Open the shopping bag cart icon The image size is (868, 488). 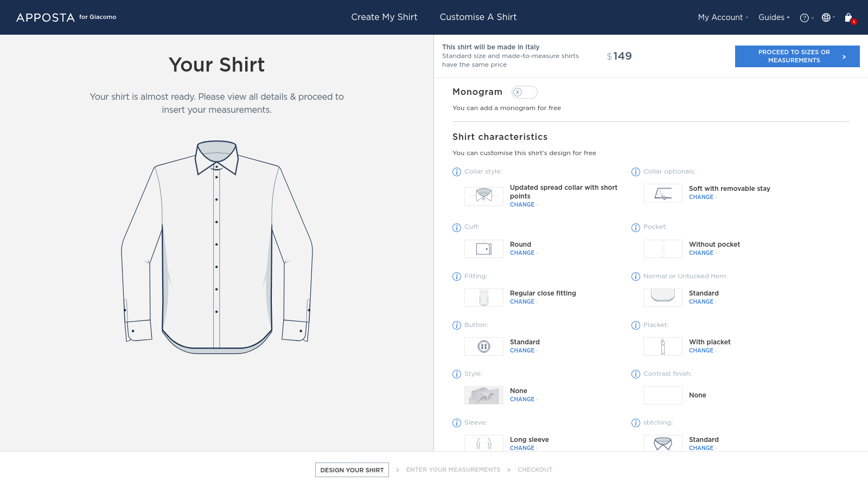[848, 18]
